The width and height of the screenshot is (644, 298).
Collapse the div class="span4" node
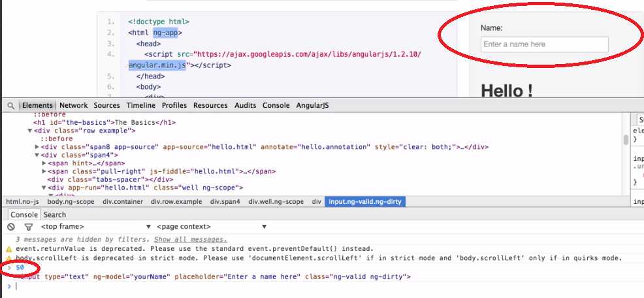tap(37, 156)
